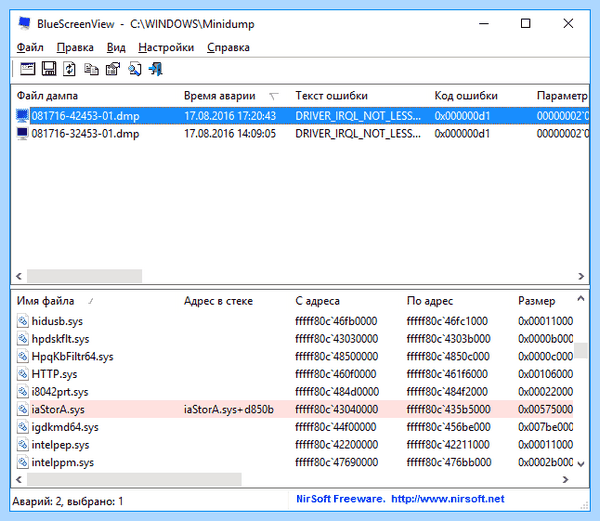This screenshot has width=600, height=521.
Task: Click upper pane scroll left arrow
Action: pos(19,276)
